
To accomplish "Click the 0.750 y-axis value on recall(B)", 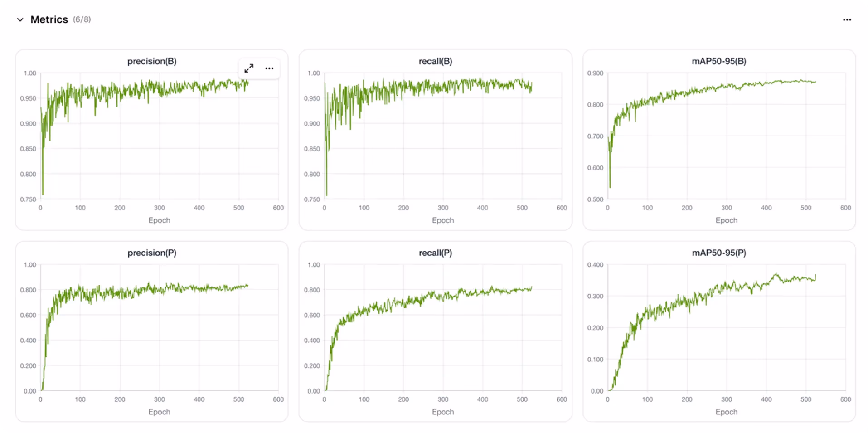I will pos(312,199).
